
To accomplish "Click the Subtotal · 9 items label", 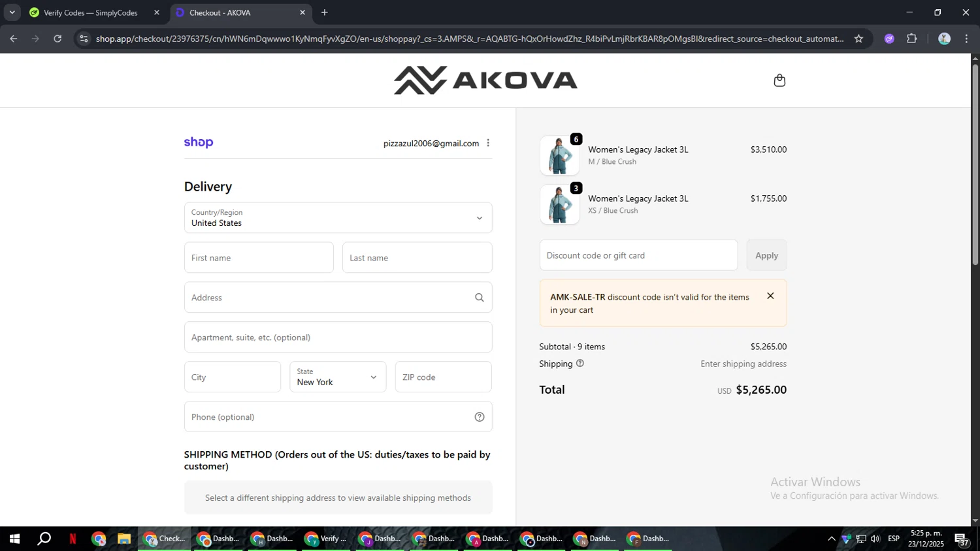I will (x=572, y=347).
